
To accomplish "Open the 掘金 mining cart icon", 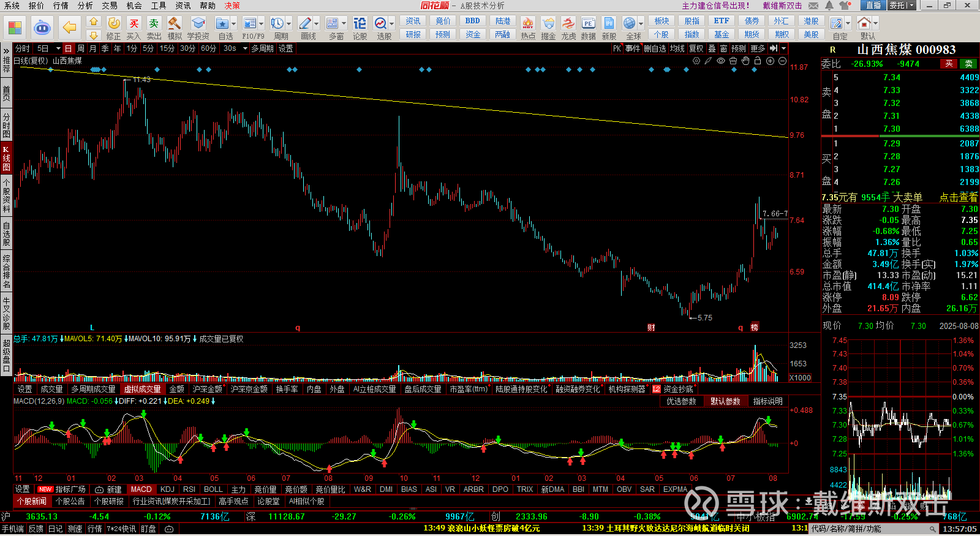I will pos(548,23).
